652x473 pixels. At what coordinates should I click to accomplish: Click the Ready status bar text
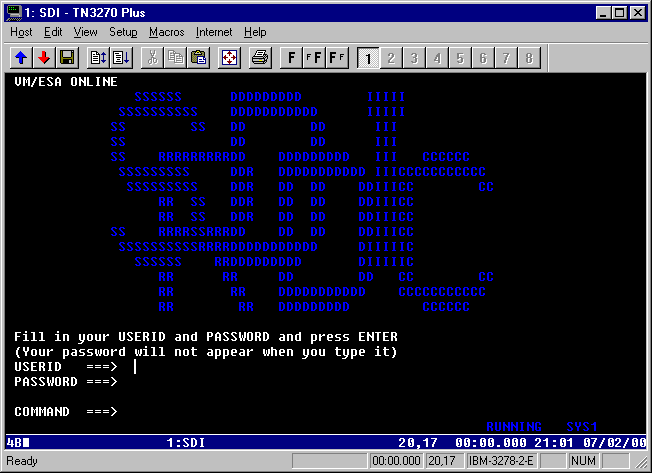click(22, 461)
